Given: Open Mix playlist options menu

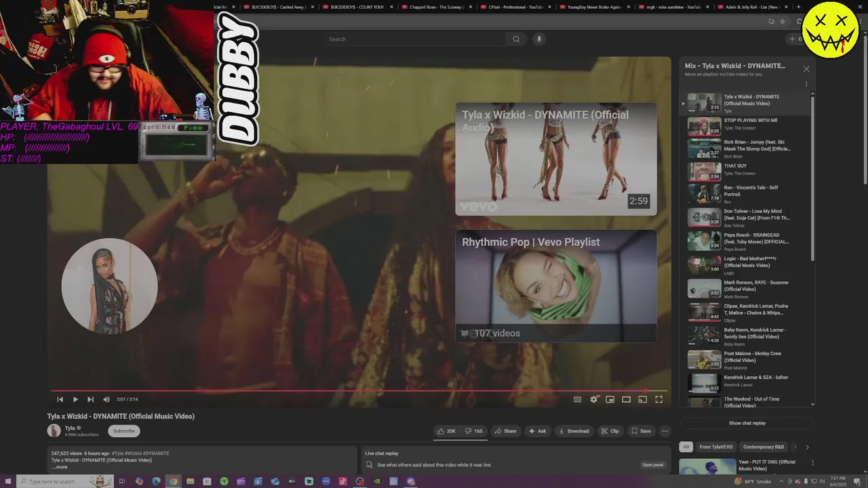Looking at the screenshot, I should click(806, 84).
